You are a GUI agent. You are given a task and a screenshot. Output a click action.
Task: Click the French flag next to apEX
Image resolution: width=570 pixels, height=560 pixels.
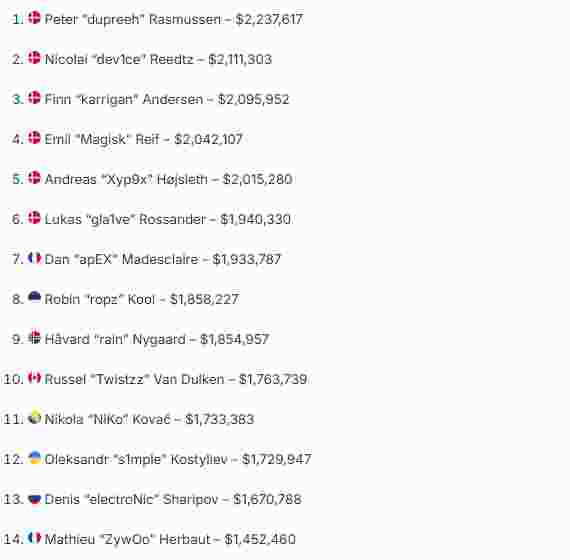[35, 258]
